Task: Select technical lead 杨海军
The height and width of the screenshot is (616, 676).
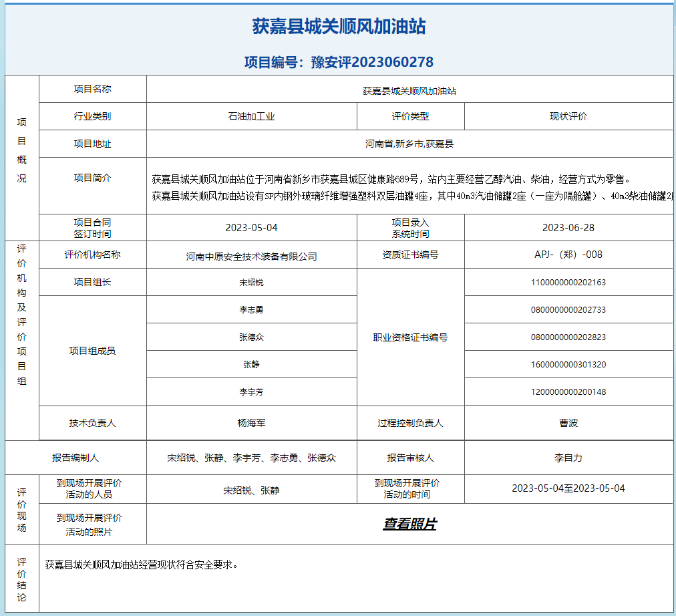Action: tap(251, 424)
